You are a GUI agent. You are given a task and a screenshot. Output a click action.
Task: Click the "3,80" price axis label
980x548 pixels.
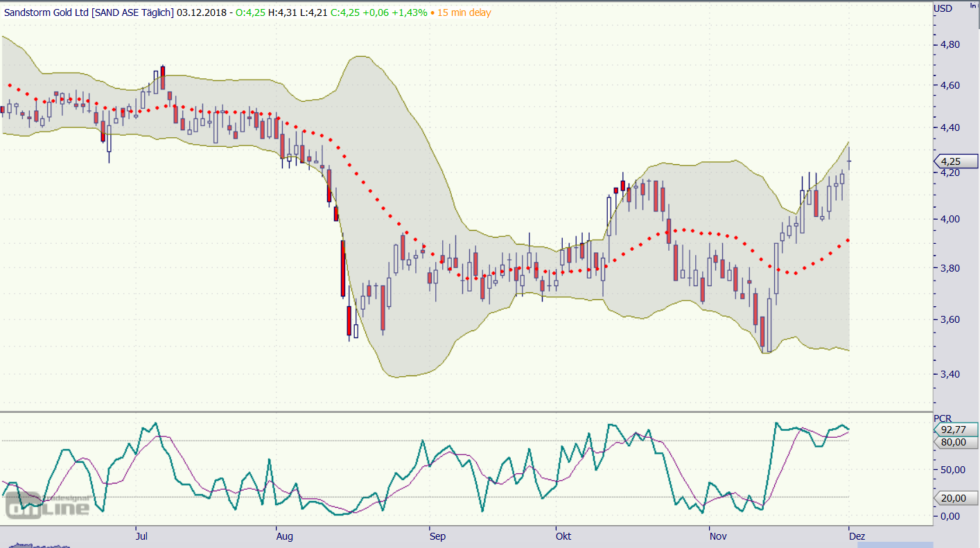[x=950, y=268]
